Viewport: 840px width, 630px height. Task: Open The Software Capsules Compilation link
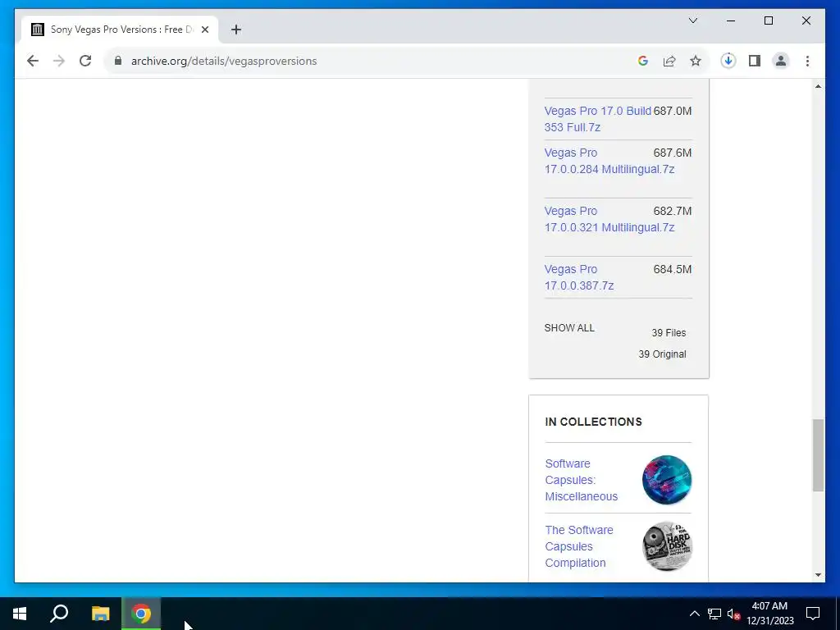tap(579, 546)
